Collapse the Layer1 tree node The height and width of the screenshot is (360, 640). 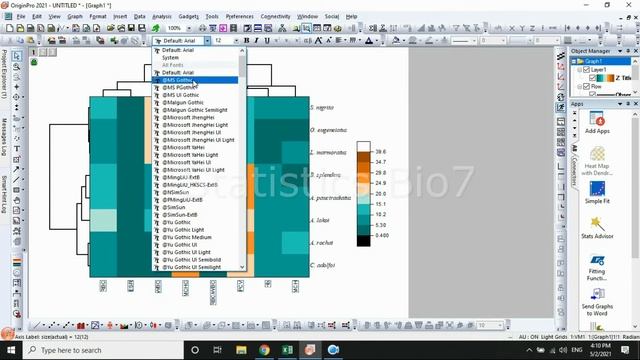click(579, 70)
